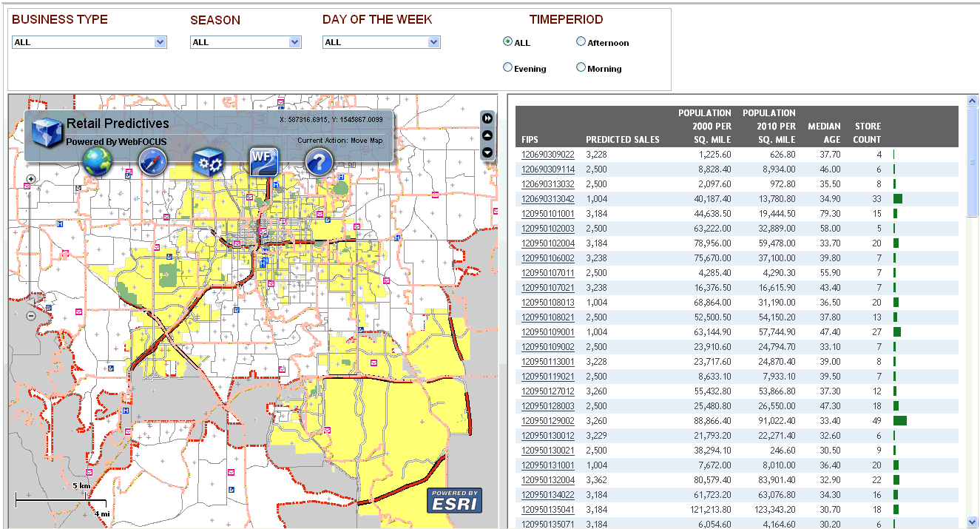Click the map panel up arrow button
The width and height of the screenshot is (980, 529).
[x=487, y=135]
